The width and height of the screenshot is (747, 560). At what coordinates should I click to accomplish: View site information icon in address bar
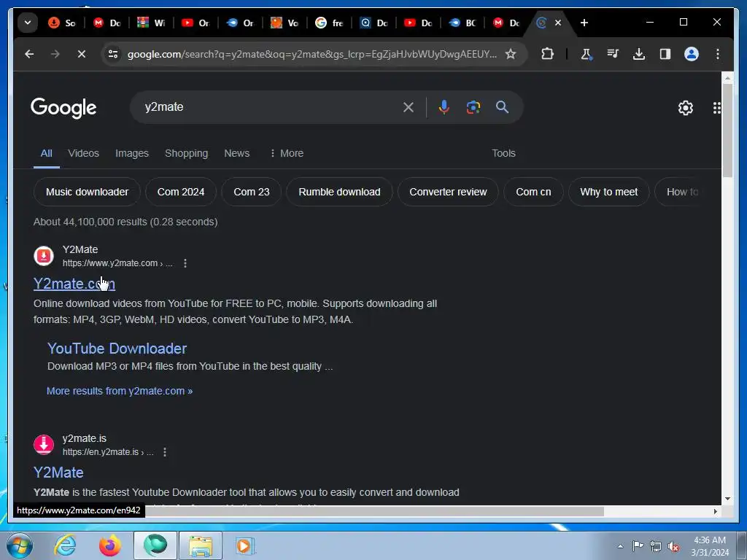[113, 54]
